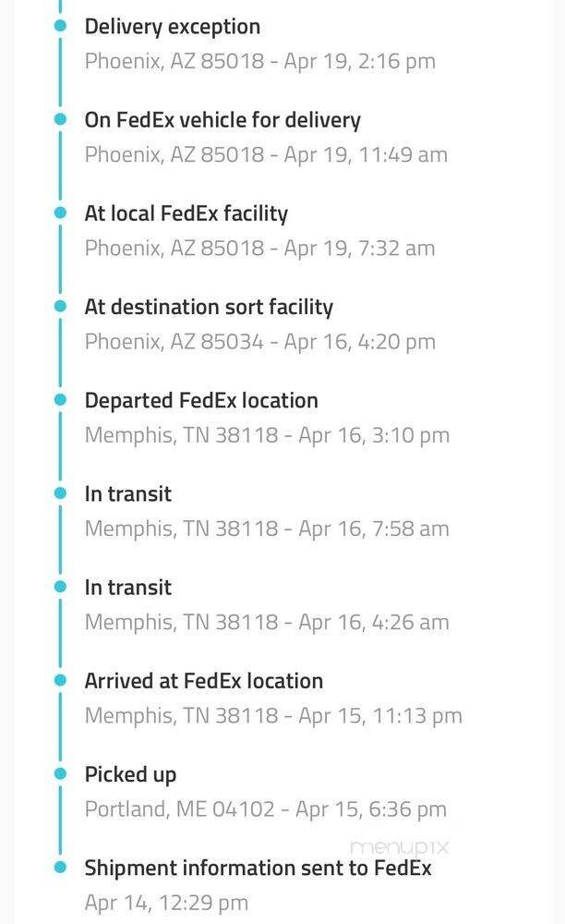Image resolution: width=565 pixels, height=924 pixels.
Task: Click the Picked up timeline dot
Action: pos(61,772)
